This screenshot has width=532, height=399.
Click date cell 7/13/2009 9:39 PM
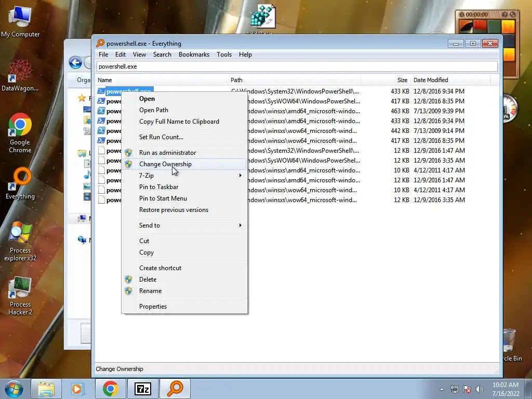[x=438, y=111]
